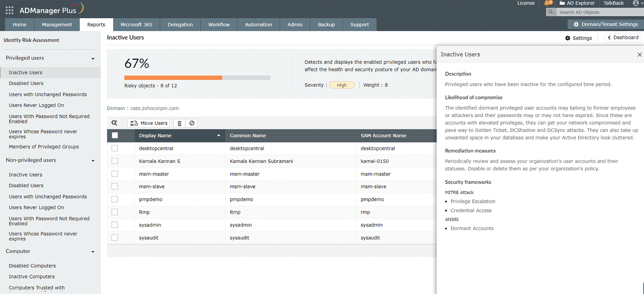Collapse the Non-privileged users section

pos(93,161)
